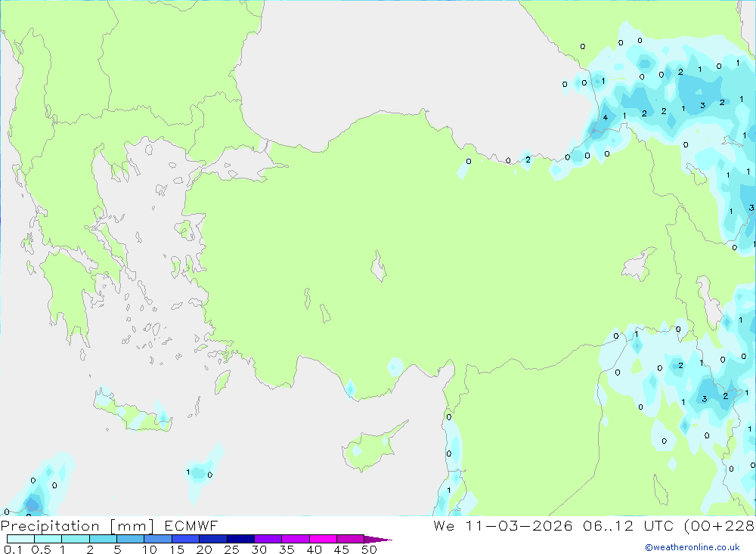Click the 2–5 mm sky blue legend swatch
The width and height of the screenshot is (756, 554).
click(103, 539)
